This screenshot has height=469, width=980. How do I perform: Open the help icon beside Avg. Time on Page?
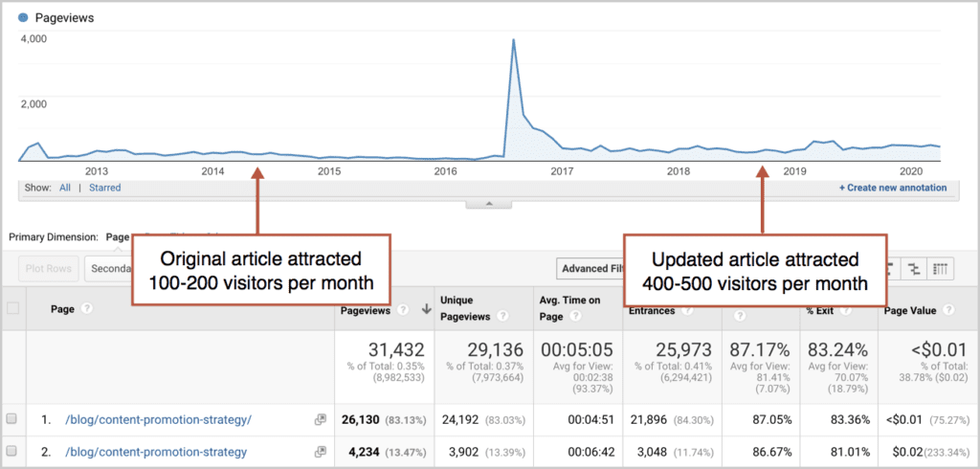coord(575,317)
